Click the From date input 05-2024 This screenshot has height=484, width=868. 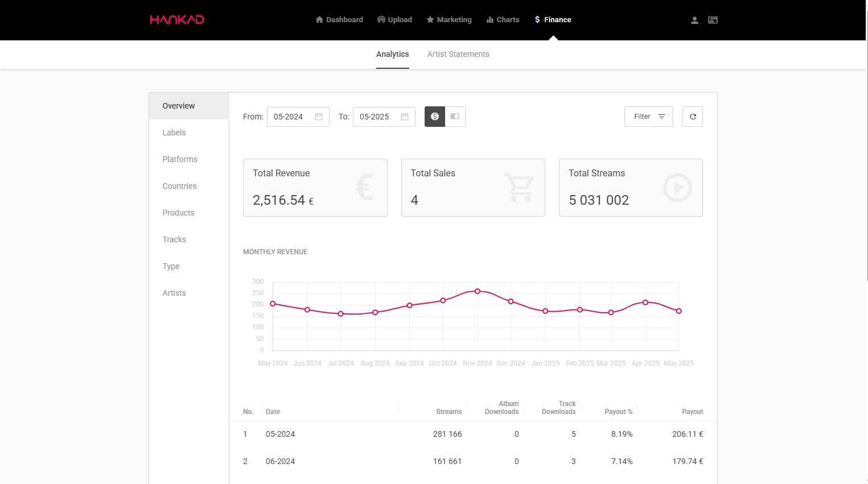tap(298, 117)
